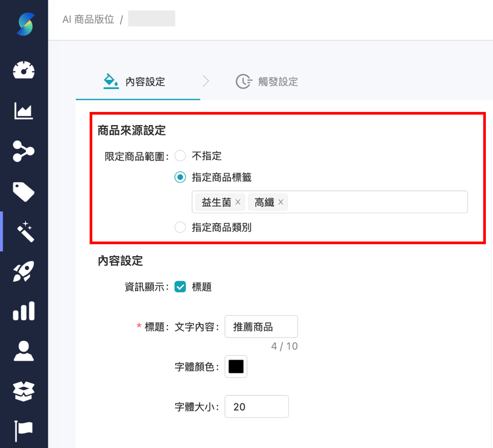493x448 pixels.
Task: Uncheck the 標題 checkbox
Action: 180,287
